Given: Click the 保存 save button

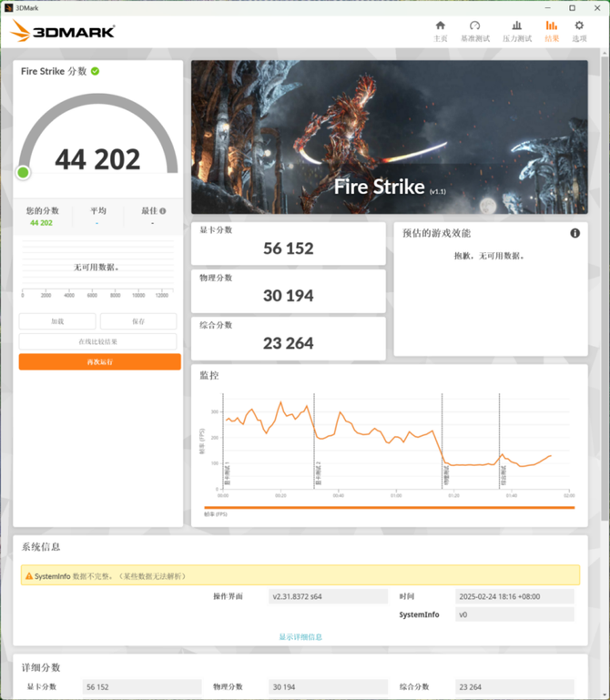Looking at the screenshot, I should point(138,321).
